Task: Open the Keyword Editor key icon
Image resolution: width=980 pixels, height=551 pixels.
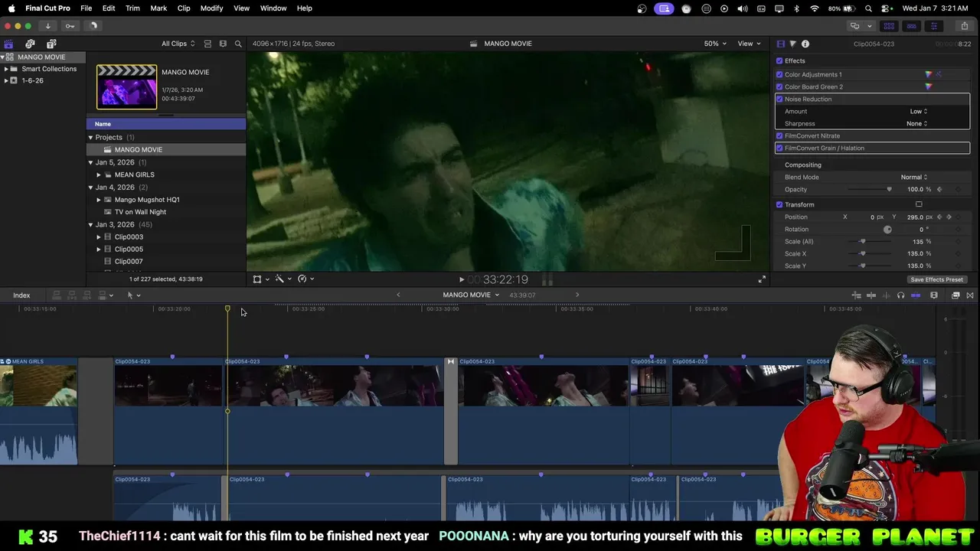Action: click(x=70, y=26)
